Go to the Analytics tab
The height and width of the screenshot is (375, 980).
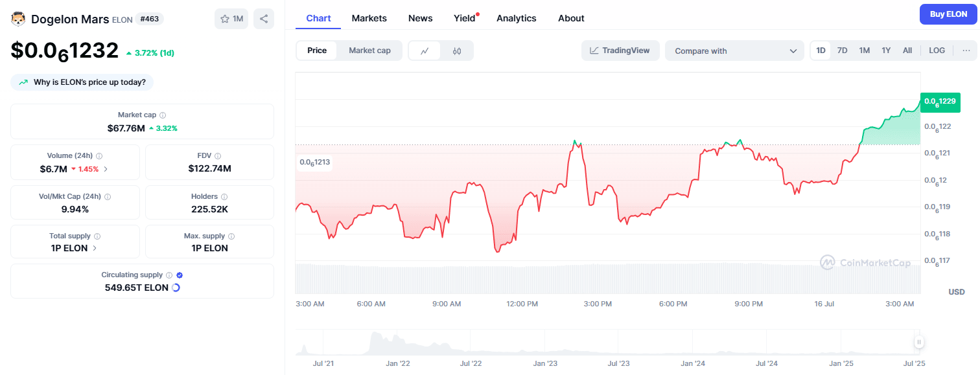click(517, 18)
